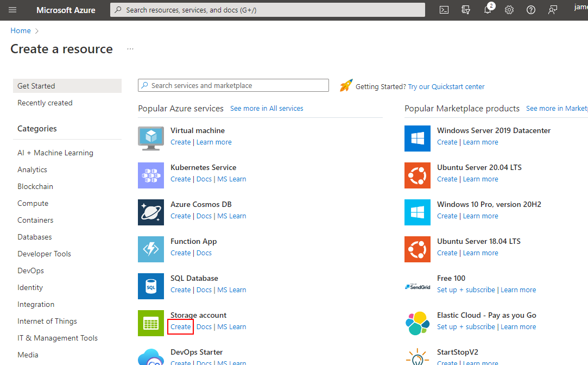Click the Microsoft Azure brand link

point(66,10)
